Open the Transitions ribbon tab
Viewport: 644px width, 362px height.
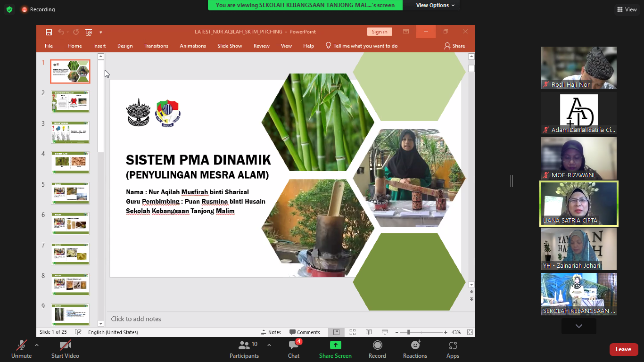pos(156,46)
